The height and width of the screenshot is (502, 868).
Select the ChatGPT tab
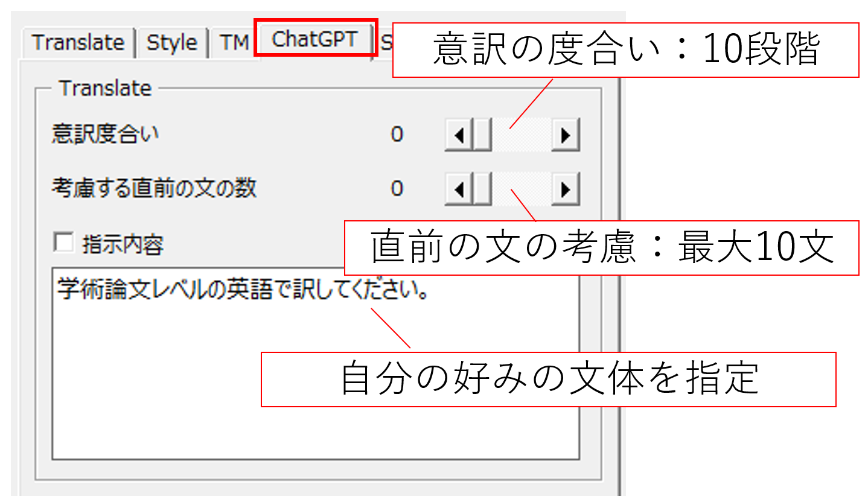click(314, 39)
